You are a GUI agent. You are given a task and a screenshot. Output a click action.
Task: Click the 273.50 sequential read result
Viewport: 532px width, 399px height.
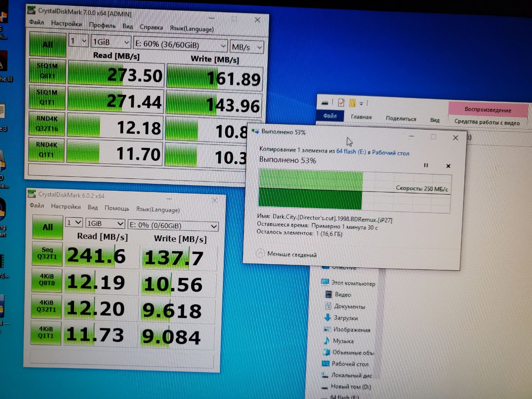pyautogui.click(x=116, y=74)
